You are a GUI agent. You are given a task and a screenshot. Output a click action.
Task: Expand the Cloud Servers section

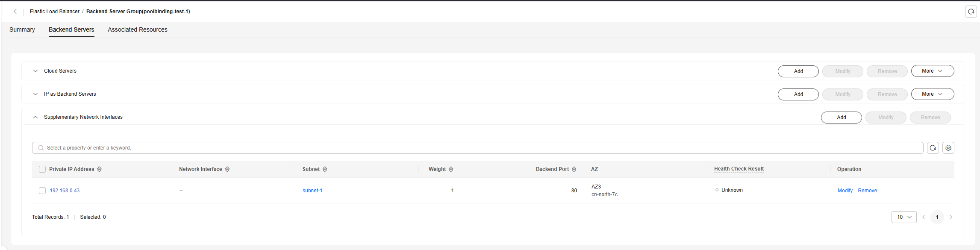tap(35, 71)
